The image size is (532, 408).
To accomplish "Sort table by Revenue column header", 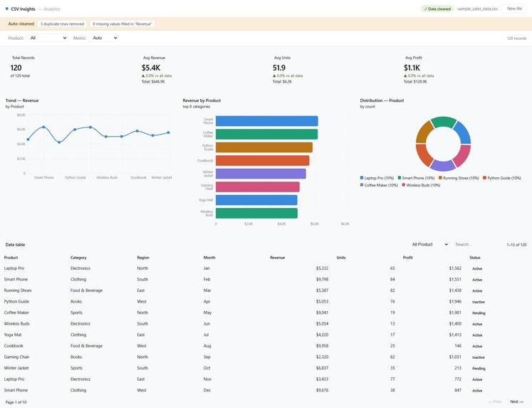I will (277, 258).
